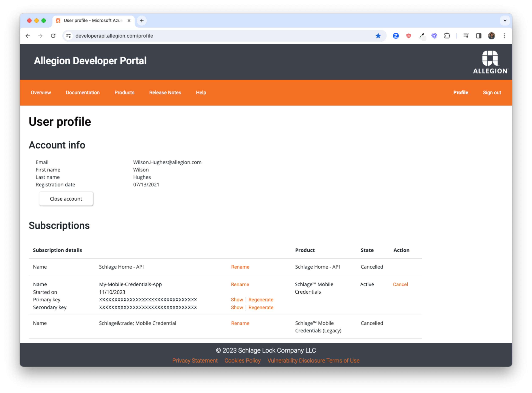Select the User profile browser tab
Screen dimensions: 532x393
tap(93, 20)
